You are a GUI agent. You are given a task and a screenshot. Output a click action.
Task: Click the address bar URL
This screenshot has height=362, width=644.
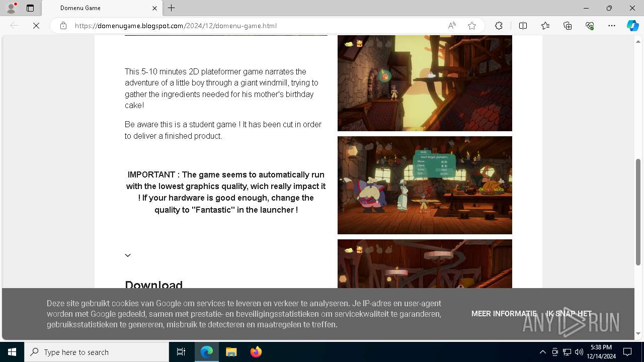pyautogui.click(x=176, y=26)
